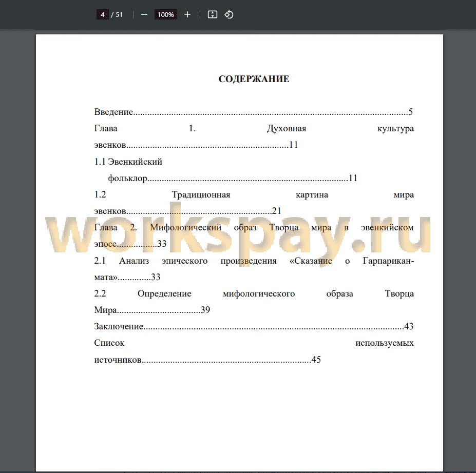Select the page number field showing 4
This screenshot has width=476, height=473.
click(x=103, y=14)
